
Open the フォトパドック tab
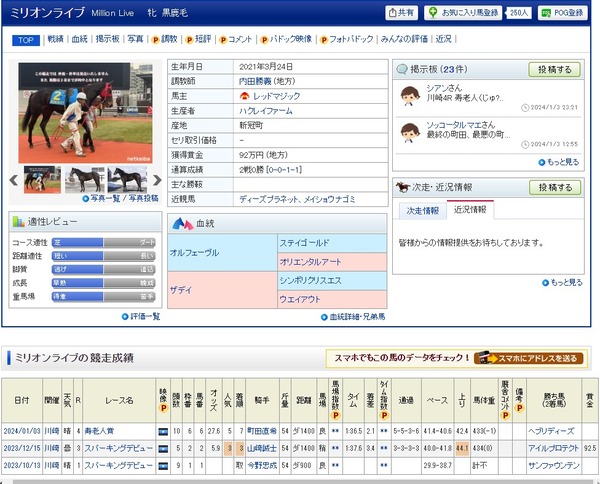[x=347, y=39]
